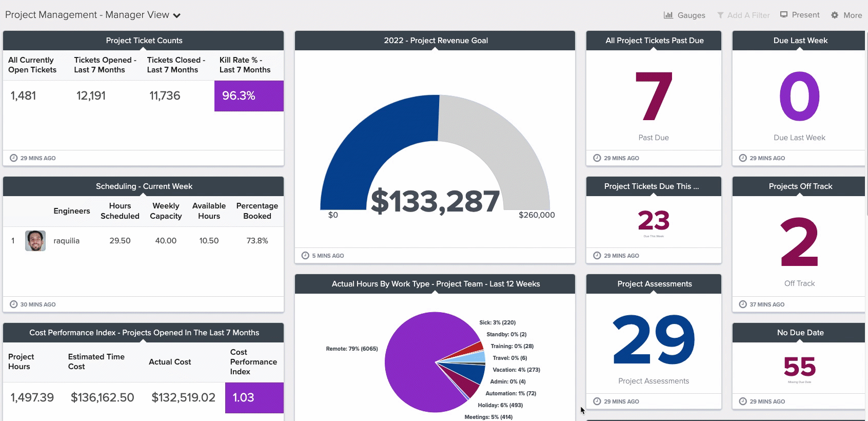The height and width of the screenshot is (421, 868).
Task: Select the Actual Hours By Work Type header
Action: click(x=435, y=284)
